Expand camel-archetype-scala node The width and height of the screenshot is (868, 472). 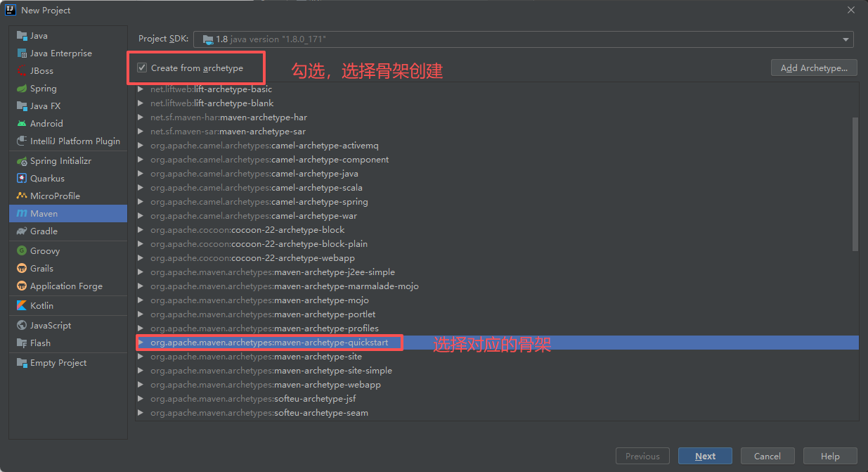(x=141, y=188)
